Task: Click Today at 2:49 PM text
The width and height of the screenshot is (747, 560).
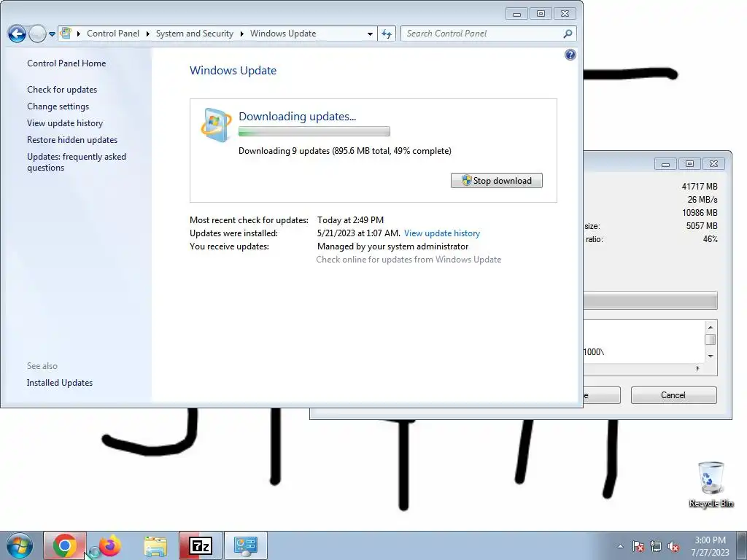Action: [x=351, y=220]
